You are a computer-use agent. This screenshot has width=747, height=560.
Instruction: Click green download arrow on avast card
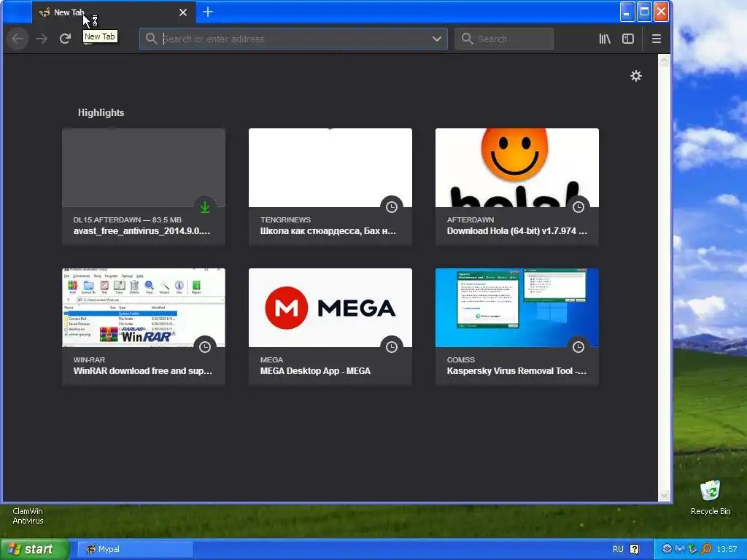pos(205,206)
